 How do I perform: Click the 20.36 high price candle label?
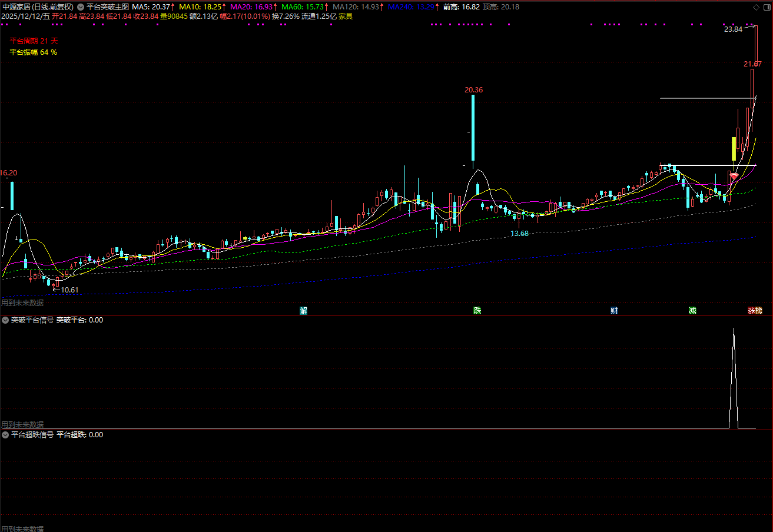[473, 90]
